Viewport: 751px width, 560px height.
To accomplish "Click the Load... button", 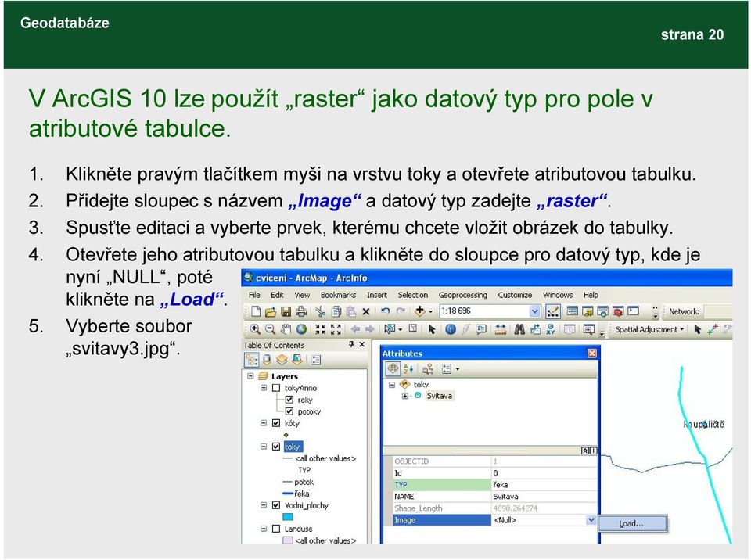I will coord(632,523).
